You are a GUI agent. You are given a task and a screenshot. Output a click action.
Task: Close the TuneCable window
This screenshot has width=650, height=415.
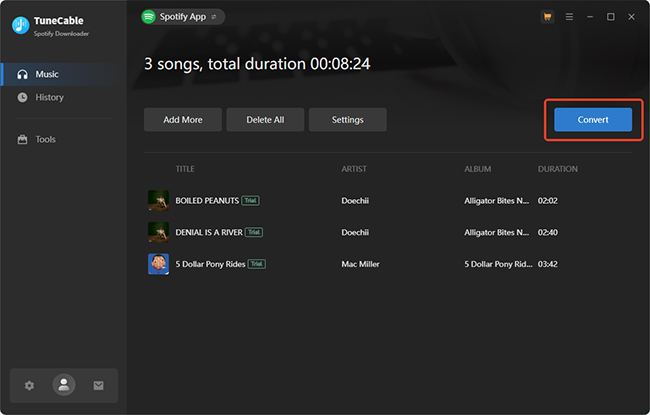pyautogui.click(x=631, y=17)
